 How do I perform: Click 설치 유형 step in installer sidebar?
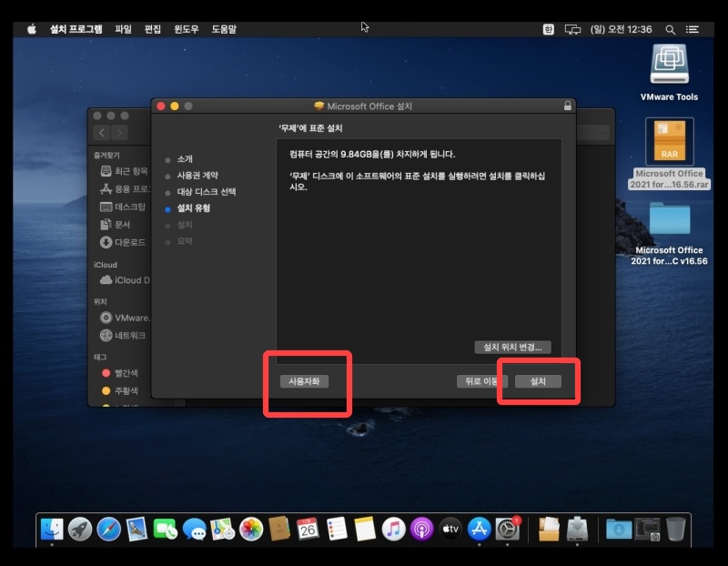tap(194, 208)
